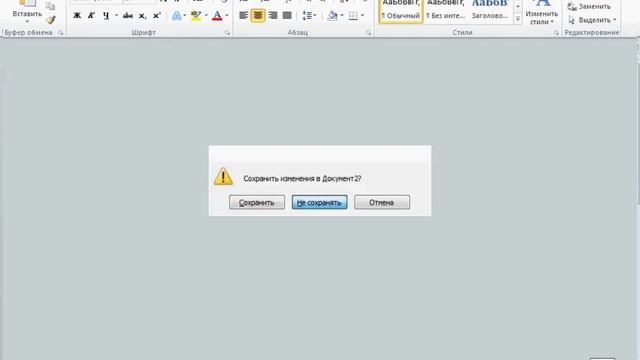Open Шрифт font dialog launcher
The height and width of the screenshot is (360, 640).
pyautogui.click(x=227, y=33)
